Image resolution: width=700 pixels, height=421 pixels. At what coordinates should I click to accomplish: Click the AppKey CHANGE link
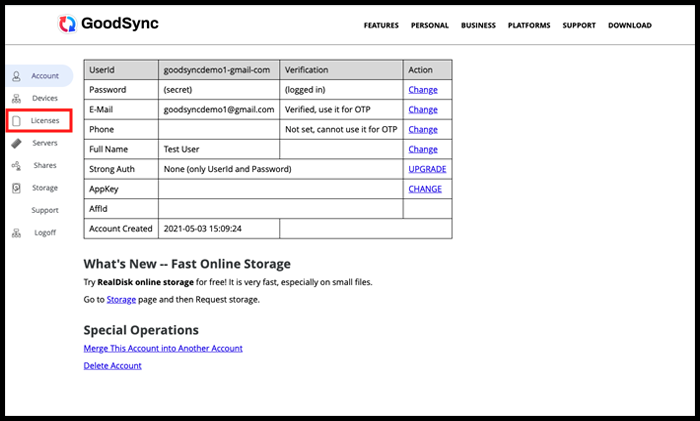point(425,189)
